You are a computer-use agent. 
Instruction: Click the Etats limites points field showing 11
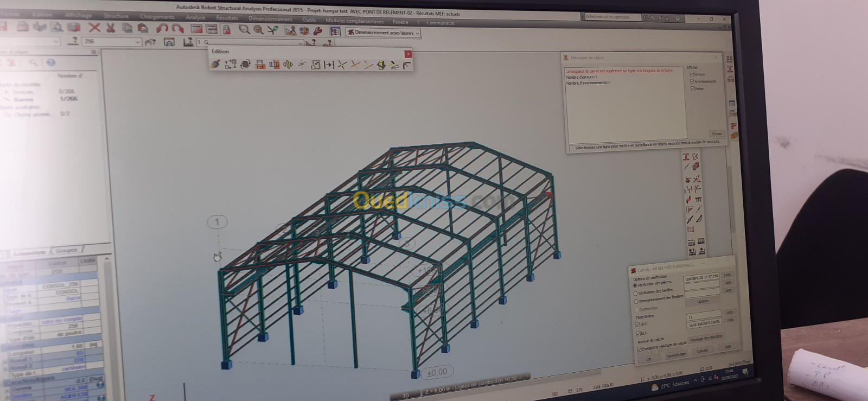[704, 315]
